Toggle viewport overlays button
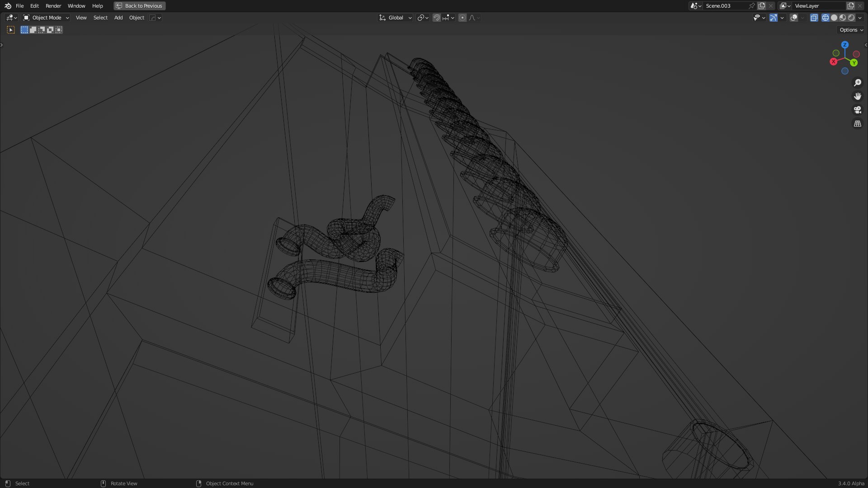Image resolution: width=868 pixels, height=488 pixels. 794,18
